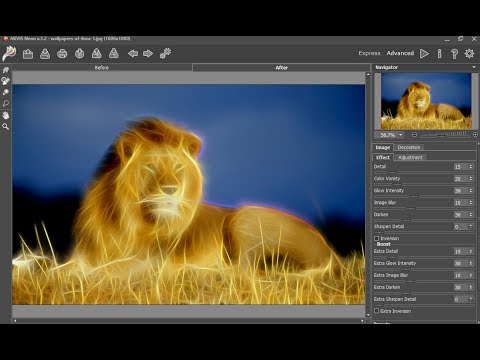Select the Zoom magnifier tool
Viewport: 480px width, 360px height.
point(6,127)
